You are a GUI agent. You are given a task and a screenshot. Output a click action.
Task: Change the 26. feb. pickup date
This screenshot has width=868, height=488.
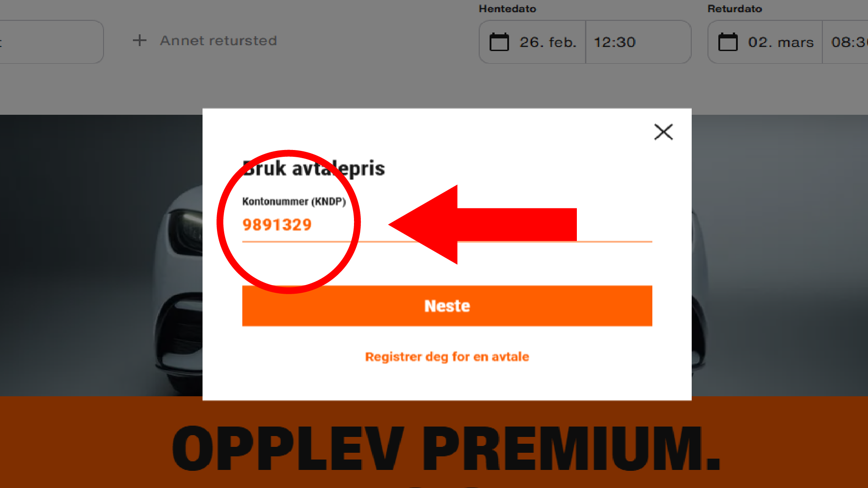point(548,42)
